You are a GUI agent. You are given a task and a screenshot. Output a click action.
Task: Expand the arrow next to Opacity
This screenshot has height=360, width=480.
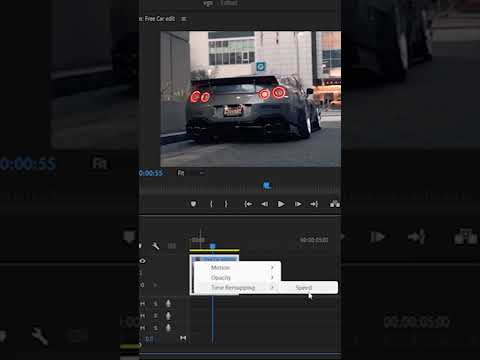coord(272,277)
